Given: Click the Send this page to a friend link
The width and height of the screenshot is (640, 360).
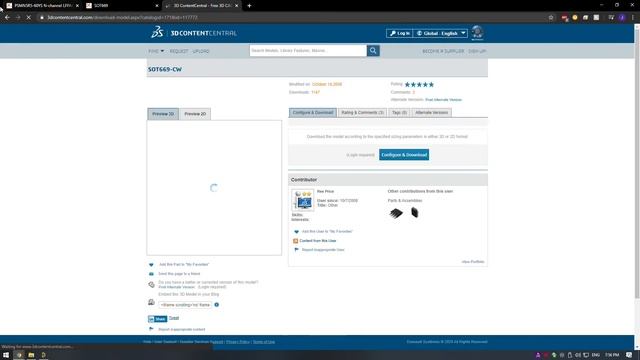Looking at the screenshot, I should [x=179, y=274].
